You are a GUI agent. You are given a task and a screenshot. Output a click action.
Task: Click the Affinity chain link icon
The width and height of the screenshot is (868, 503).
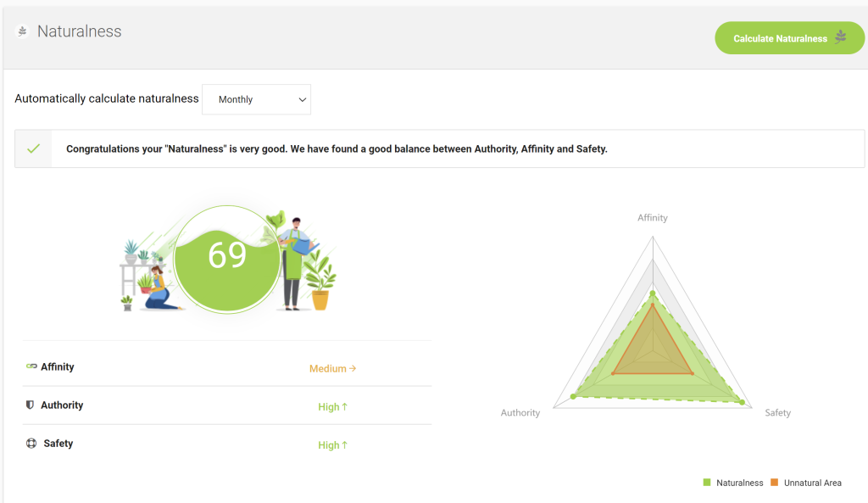tap(31, 366)
